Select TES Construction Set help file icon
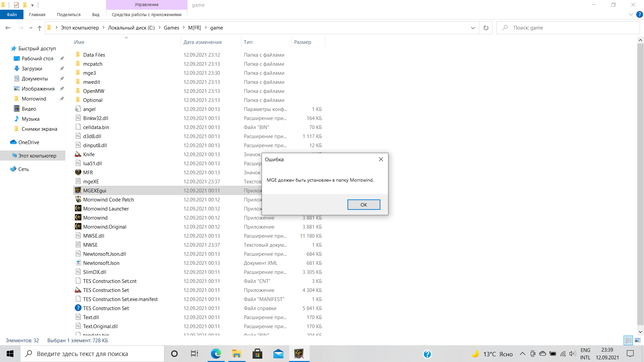This screenshot has width=644, height=362. [x=78, y=308]
